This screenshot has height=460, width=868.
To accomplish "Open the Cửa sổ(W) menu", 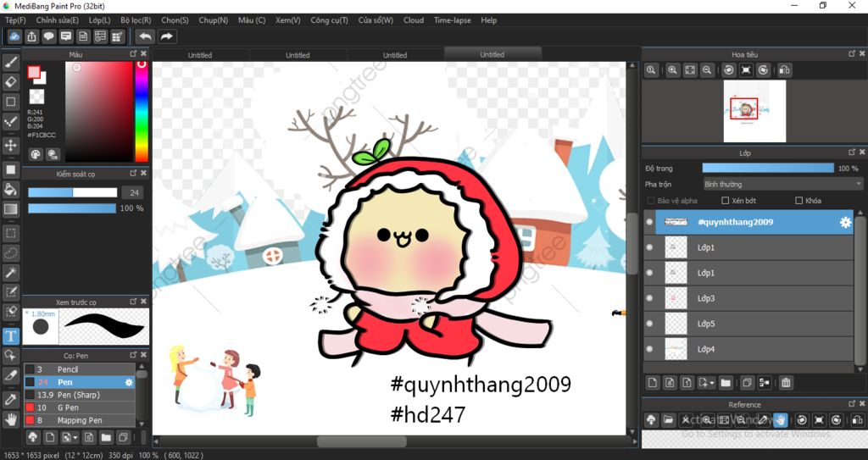I will tap(376, 20).
